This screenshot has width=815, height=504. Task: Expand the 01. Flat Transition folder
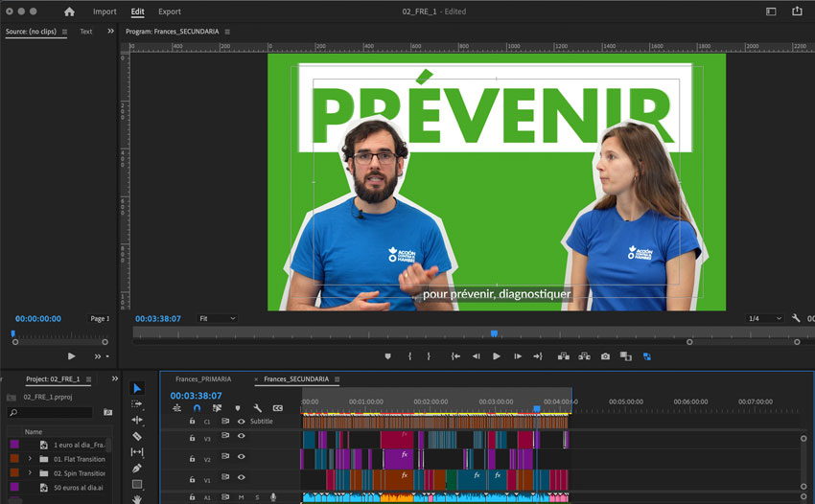30,459
